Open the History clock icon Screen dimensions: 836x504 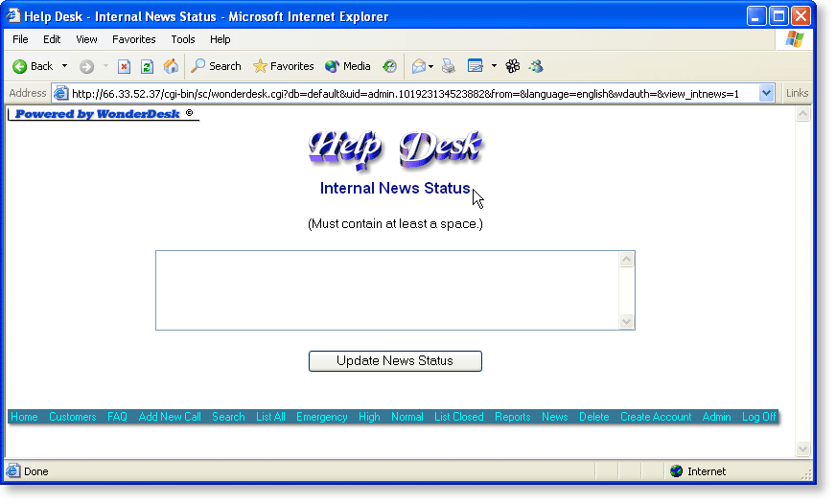click(x=390, y=67)
